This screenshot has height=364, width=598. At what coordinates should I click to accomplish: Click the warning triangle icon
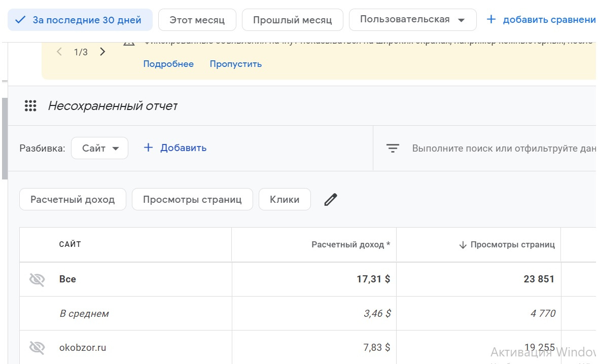(x=129, y=42)
